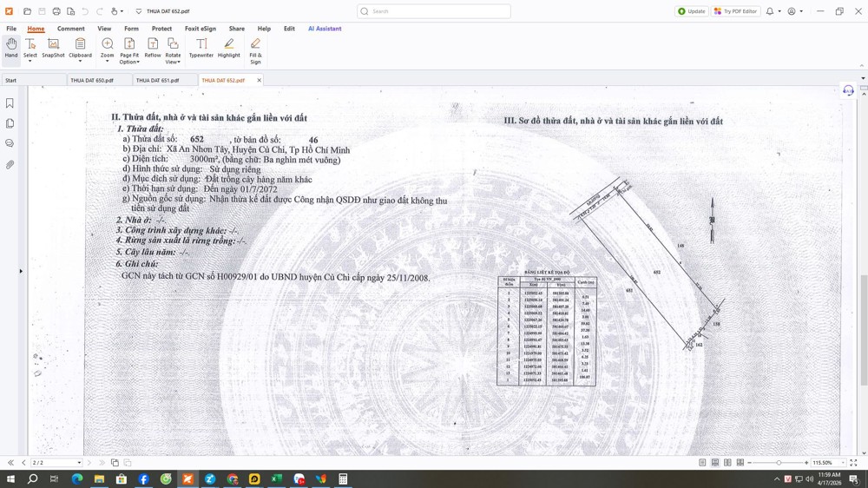Screen dimensions: 868x488
Task: Open the Attachments paperclip panel
Action: click(10, 164)
